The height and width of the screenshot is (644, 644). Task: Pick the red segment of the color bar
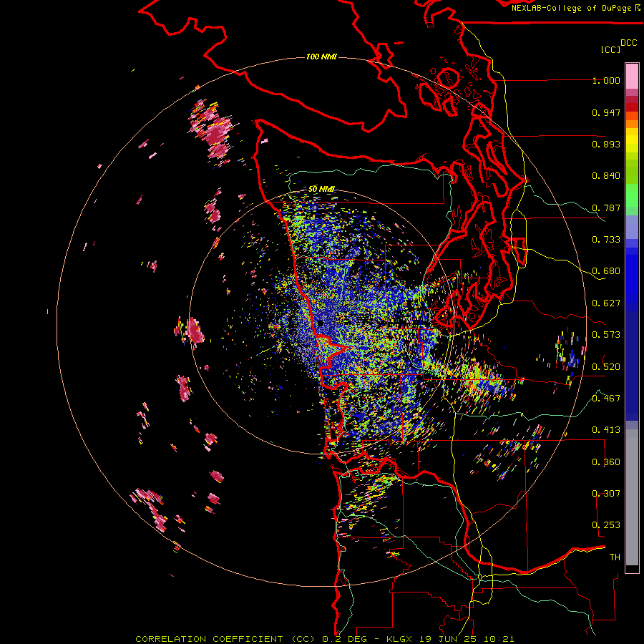[632, 107]
